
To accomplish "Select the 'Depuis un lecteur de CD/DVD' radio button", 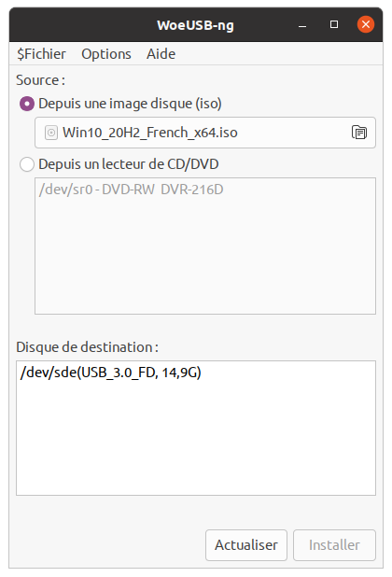I will point(27,164).
